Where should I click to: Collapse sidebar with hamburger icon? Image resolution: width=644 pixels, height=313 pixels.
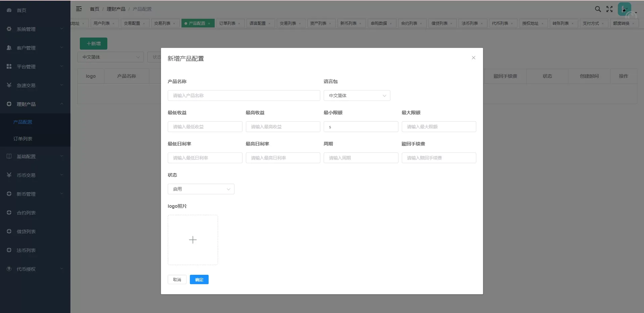[x=79, y=9]
